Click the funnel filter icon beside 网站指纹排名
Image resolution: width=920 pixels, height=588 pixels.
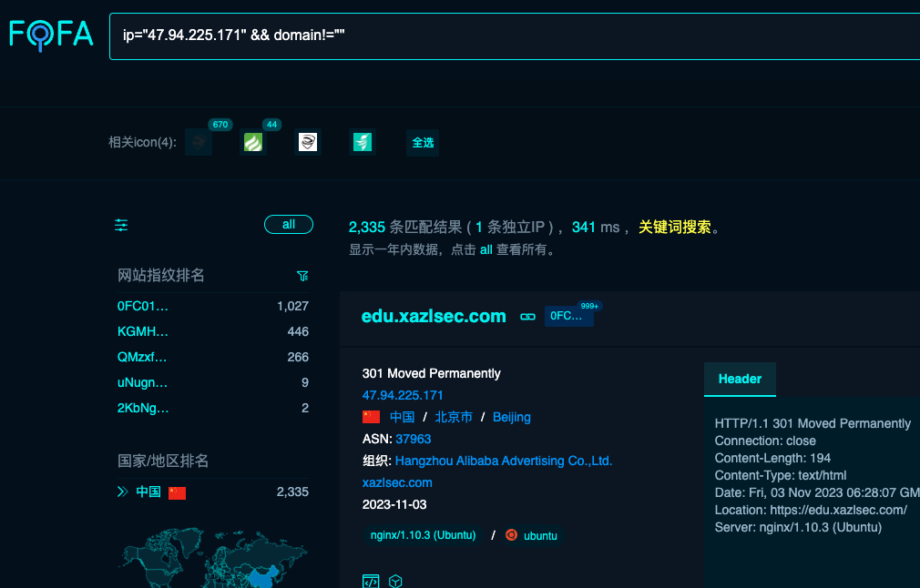tap(302, 276)
